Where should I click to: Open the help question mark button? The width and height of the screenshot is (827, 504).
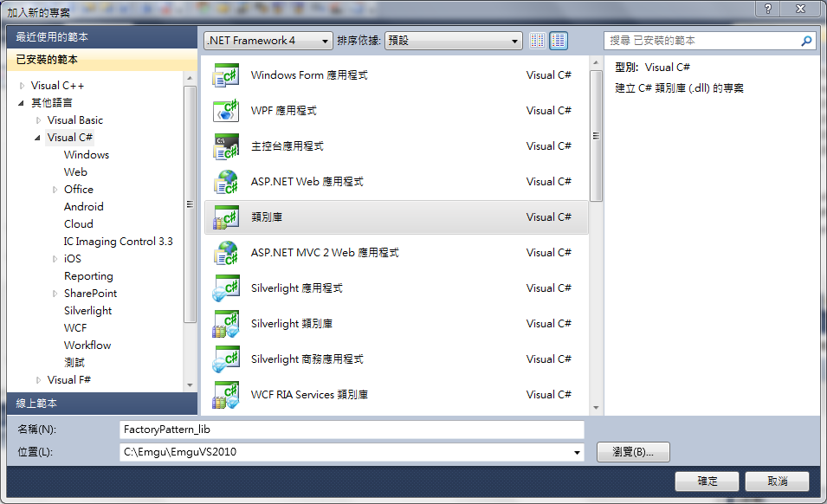pos(768,9)
